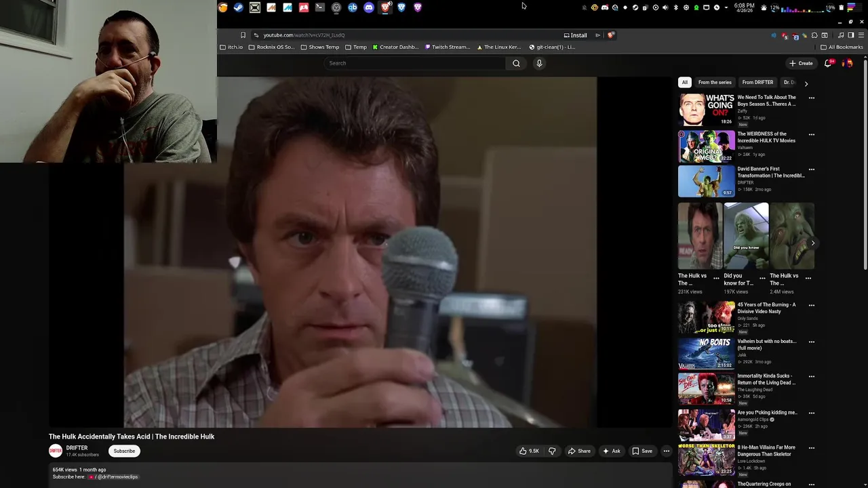868x488 pixels.
Task: Open options for David Banner's First Transformation
Action: click(x=811, y=169)
